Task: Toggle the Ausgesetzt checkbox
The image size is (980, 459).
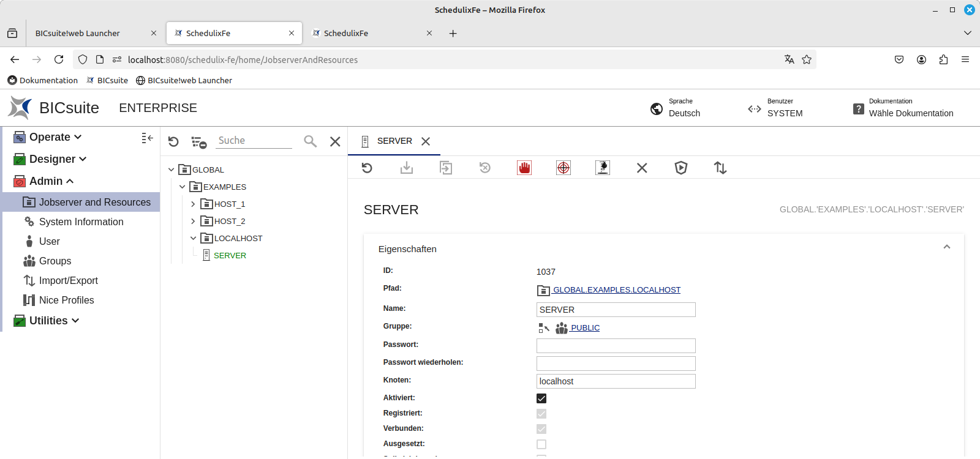Action: click(x=541, y=444)
